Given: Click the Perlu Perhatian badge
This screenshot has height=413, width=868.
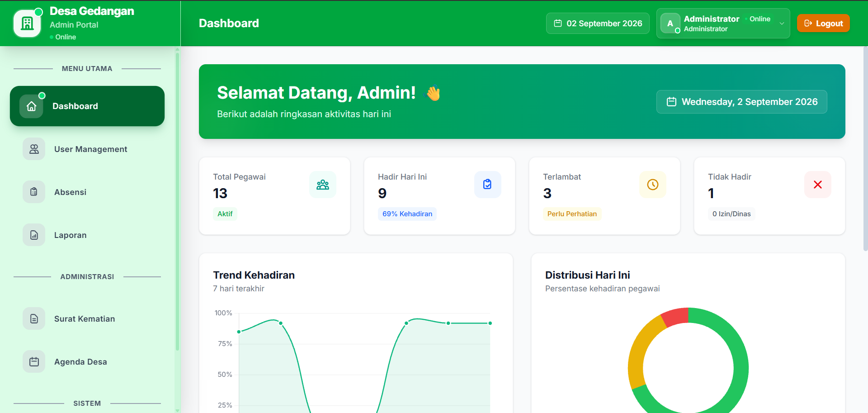Looking at the screenshot, I should [x=572, y=214].
